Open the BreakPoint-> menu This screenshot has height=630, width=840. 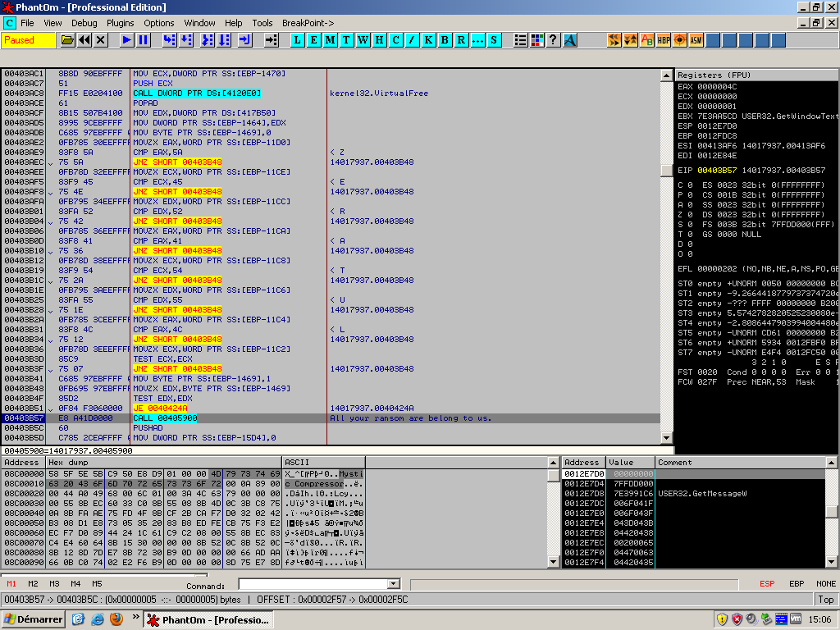(308, 23)
